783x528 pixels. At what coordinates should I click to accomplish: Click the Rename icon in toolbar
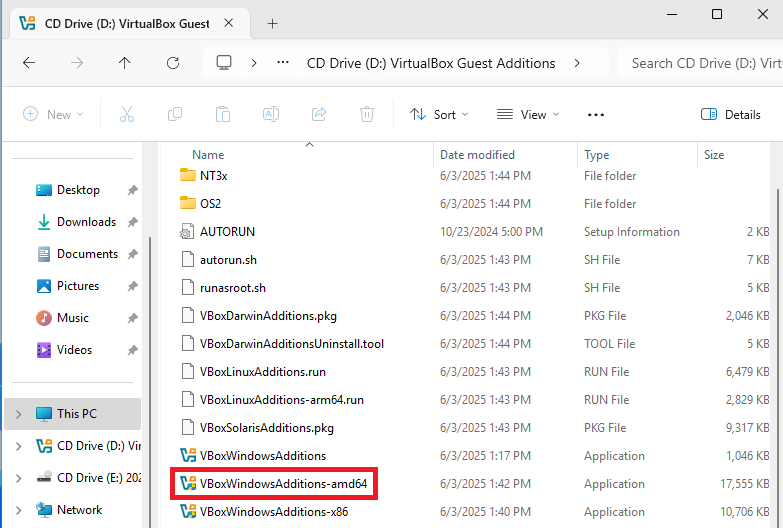[x=271, y=114]
